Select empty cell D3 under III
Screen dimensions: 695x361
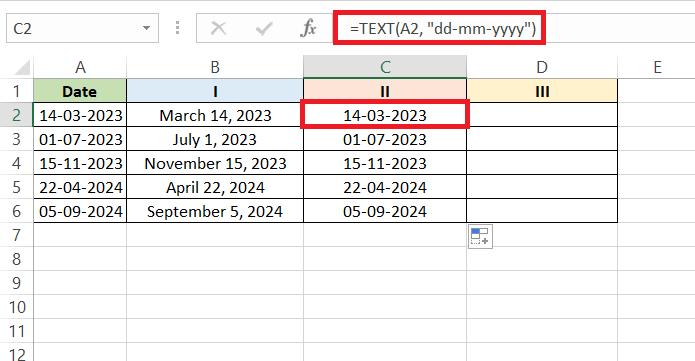point(542,139)
